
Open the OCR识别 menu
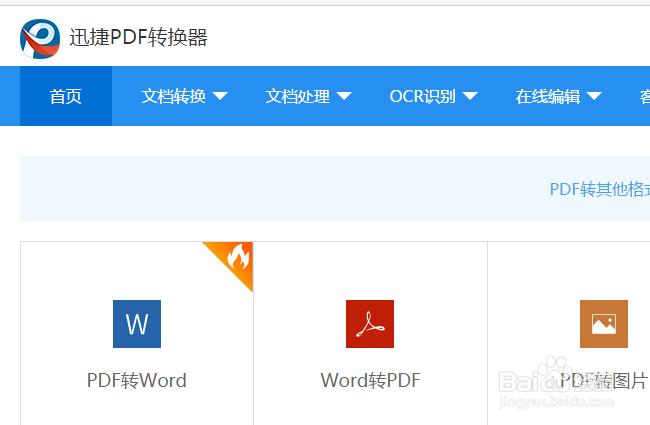point(422,96)
